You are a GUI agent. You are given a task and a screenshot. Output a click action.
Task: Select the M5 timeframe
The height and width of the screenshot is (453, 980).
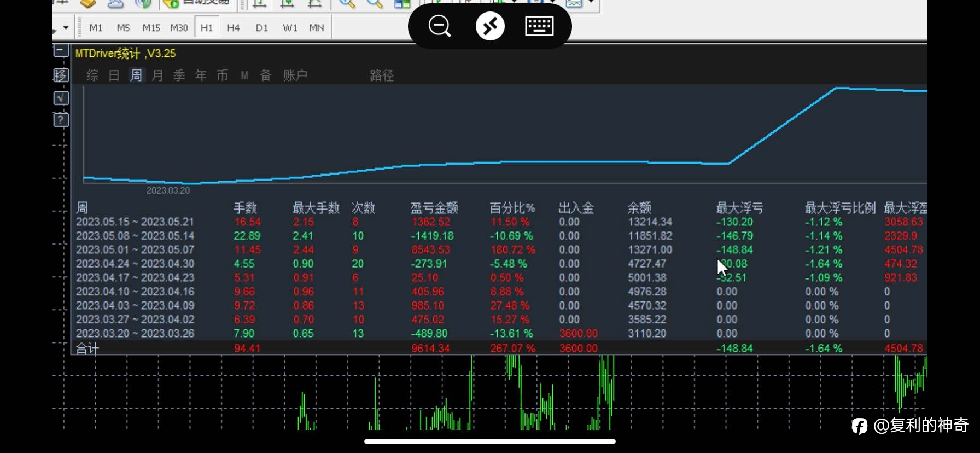tap(123, 27)
